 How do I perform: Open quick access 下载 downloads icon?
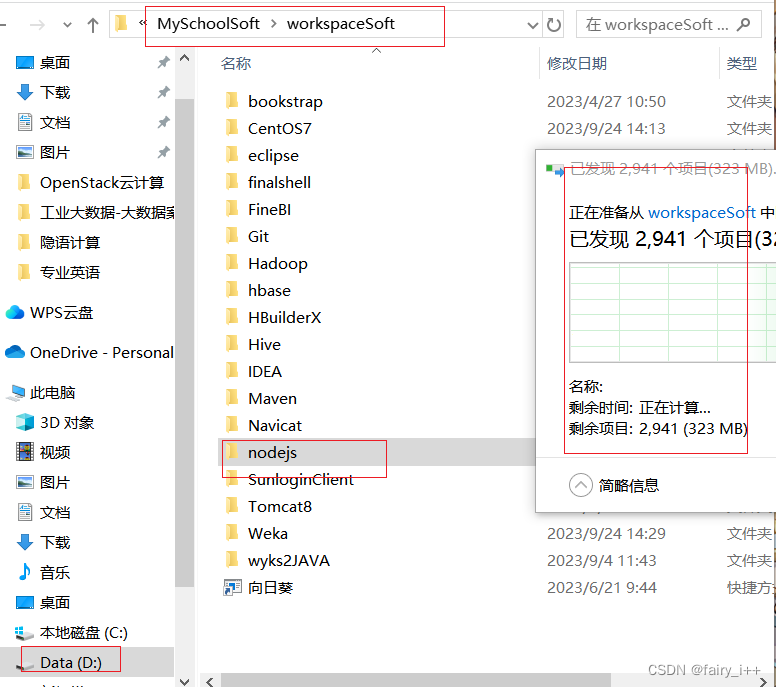click(x=25, y=93)
